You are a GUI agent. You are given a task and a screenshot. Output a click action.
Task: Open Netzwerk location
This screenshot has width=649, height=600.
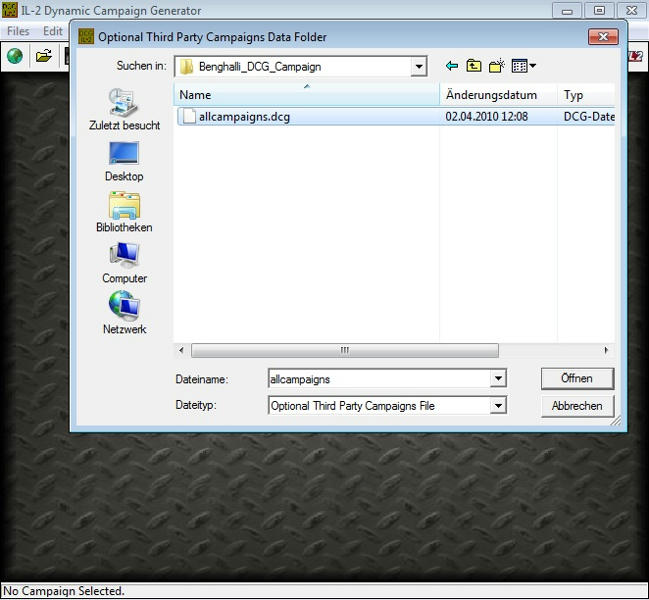(x=124, y=313)
